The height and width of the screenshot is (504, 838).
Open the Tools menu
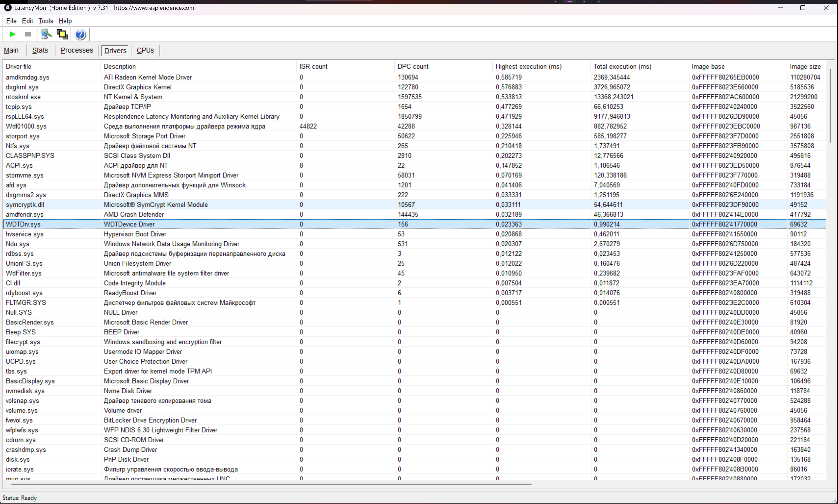(x=45, y=21)
